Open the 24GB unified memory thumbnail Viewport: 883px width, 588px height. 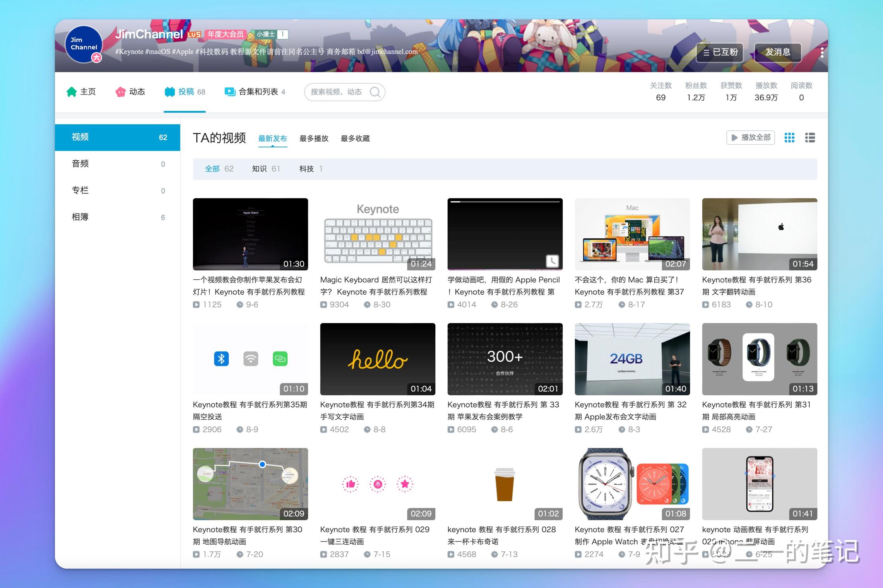click(x=632, y=359)
